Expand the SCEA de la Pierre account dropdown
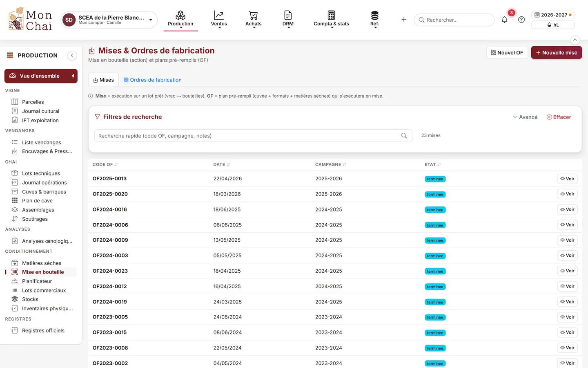Screen dimensions: 588x368 click(109, 20)
